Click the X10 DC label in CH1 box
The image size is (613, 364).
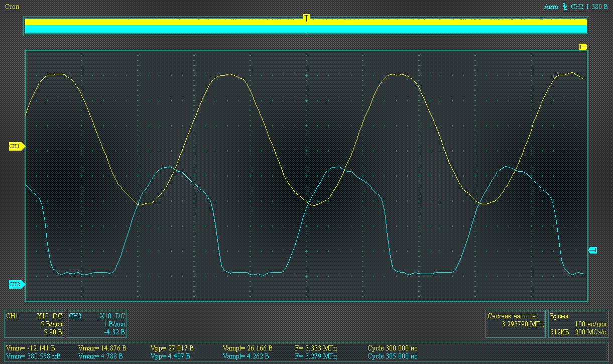(x=49, y=316)
